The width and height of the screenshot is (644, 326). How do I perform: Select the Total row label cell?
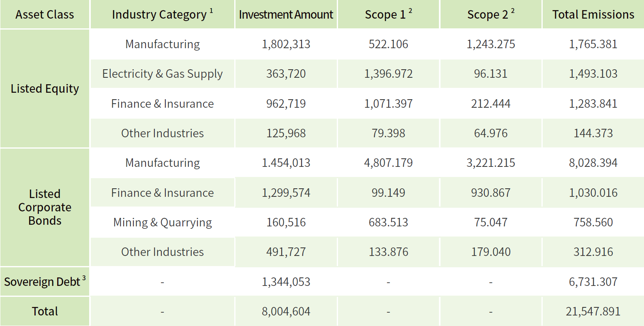coord(45,311)
